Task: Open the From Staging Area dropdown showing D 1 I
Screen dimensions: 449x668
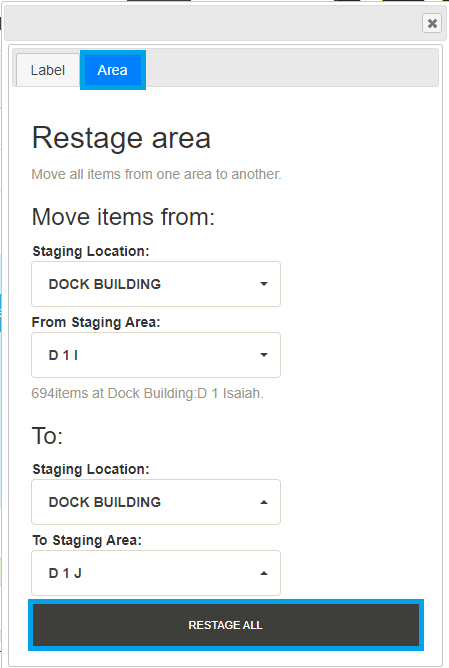Action: coord(156,355)
